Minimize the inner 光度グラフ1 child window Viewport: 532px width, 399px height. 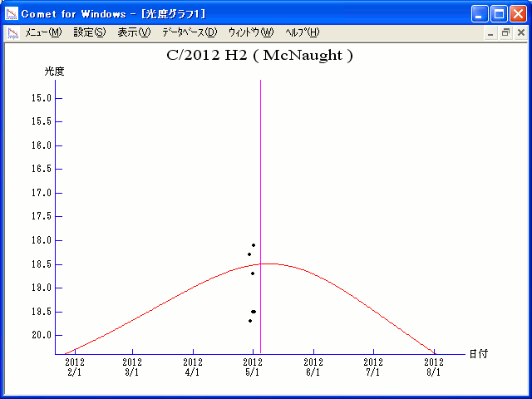click(490, 33)
